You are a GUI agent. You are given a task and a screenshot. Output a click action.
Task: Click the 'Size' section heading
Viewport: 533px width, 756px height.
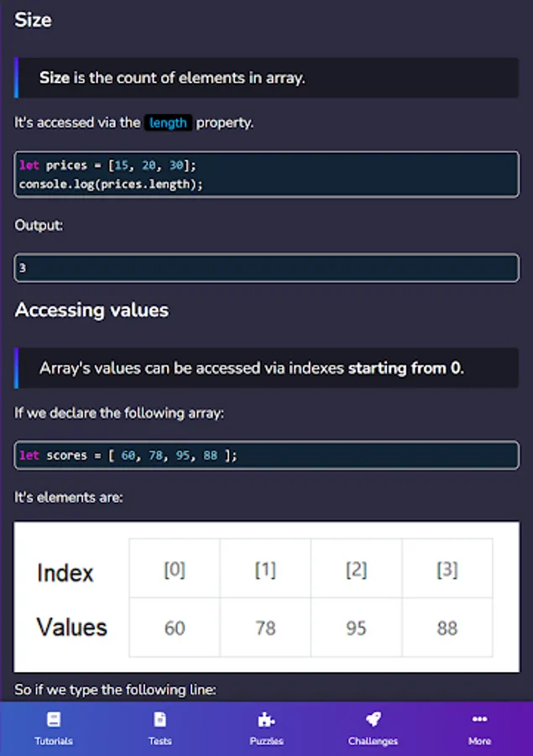[33, 20]
